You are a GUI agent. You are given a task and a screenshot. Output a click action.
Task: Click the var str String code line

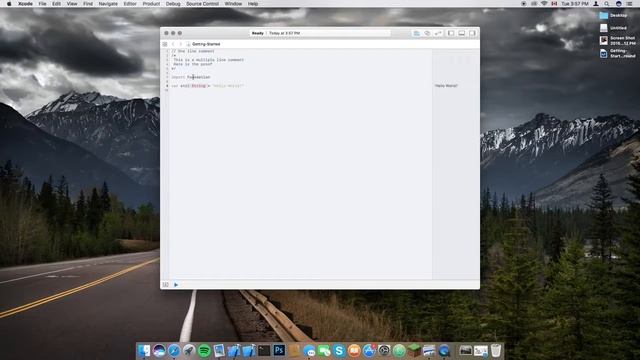tap(207, 86)
